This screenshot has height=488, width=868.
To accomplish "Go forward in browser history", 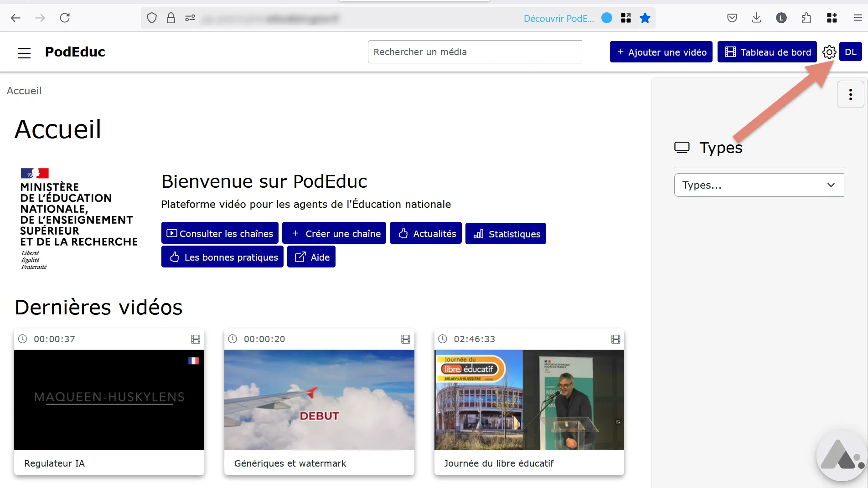I will [x=40, y=18].
